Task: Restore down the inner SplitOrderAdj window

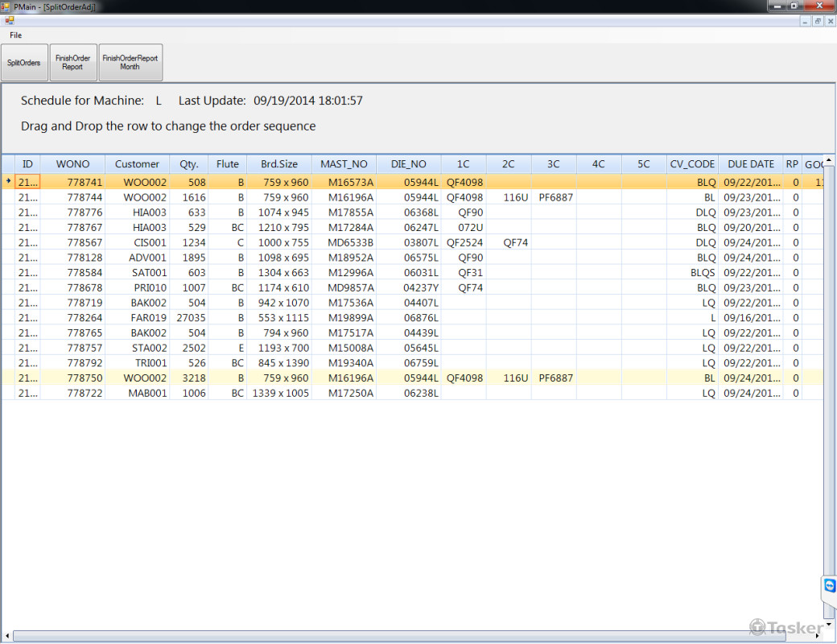Action: click(818, 21)
